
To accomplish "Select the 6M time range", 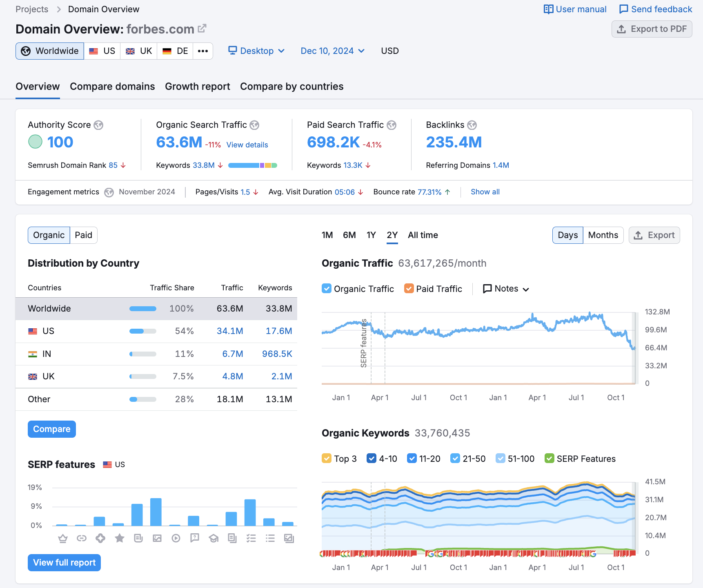I will click(349, 235).
